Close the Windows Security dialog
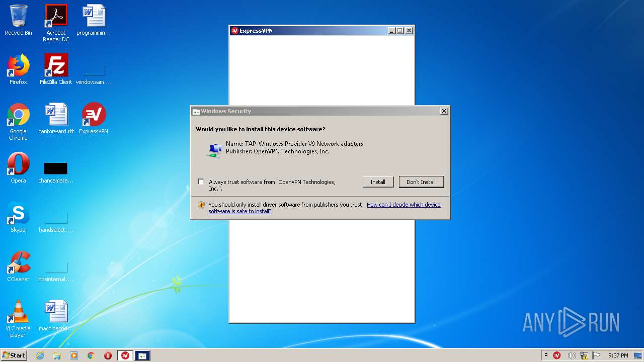 point(444,111)
